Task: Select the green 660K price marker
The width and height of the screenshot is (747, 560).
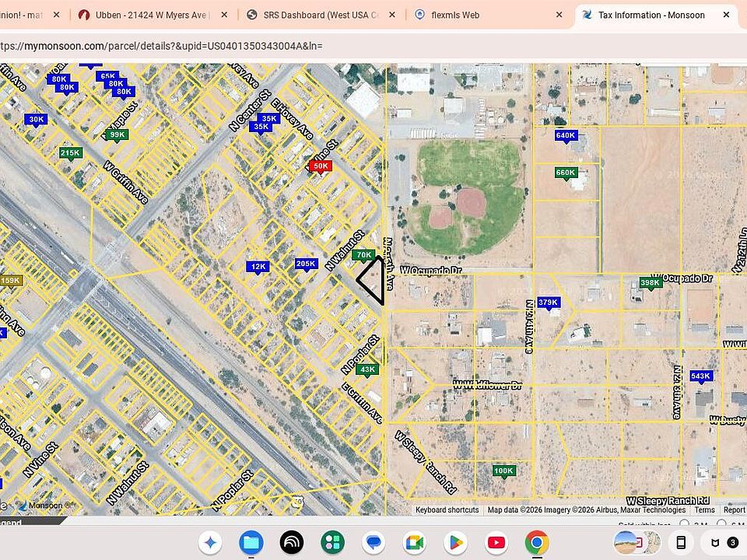Action: click(x=566, y=173)
